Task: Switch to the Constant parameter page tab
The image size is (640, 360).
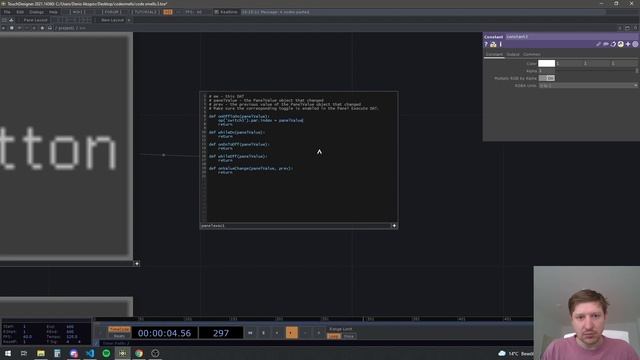Action: [x=494, y=54]
